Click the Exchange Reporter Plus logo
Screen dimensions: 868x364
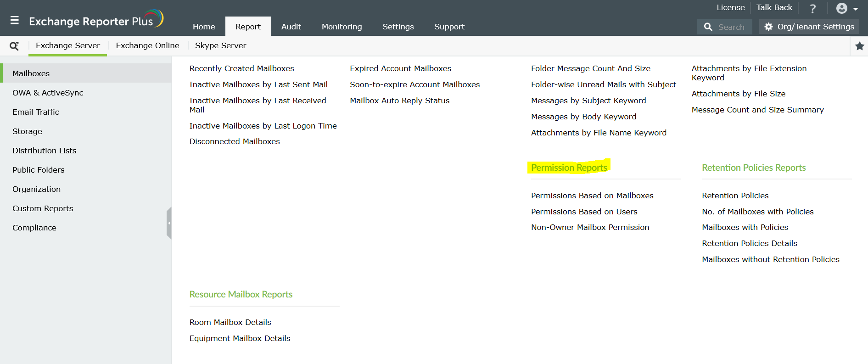(x=96, y=19)
